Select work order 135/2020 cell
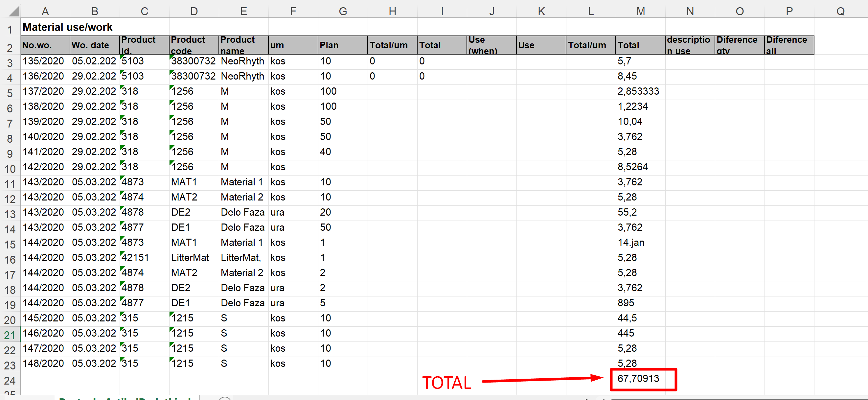868x400 pixels. tap(43, 61)
